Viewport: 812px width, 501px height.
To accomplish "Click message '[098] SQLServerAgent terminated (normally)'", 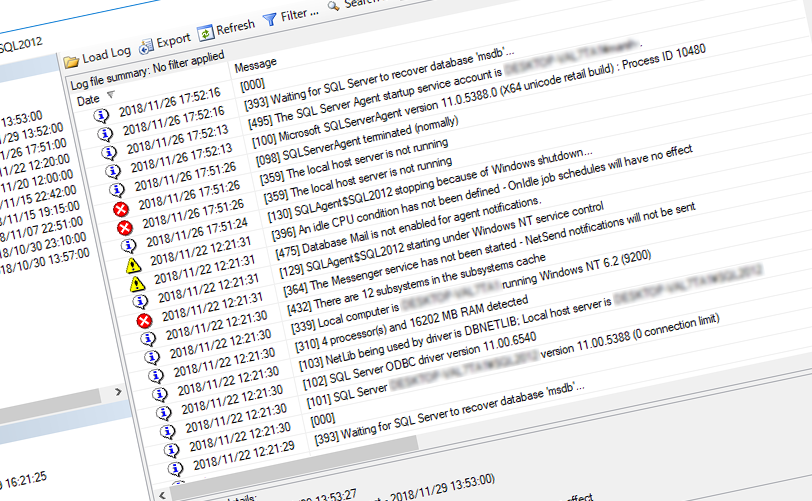I will [x=357, y=141].
